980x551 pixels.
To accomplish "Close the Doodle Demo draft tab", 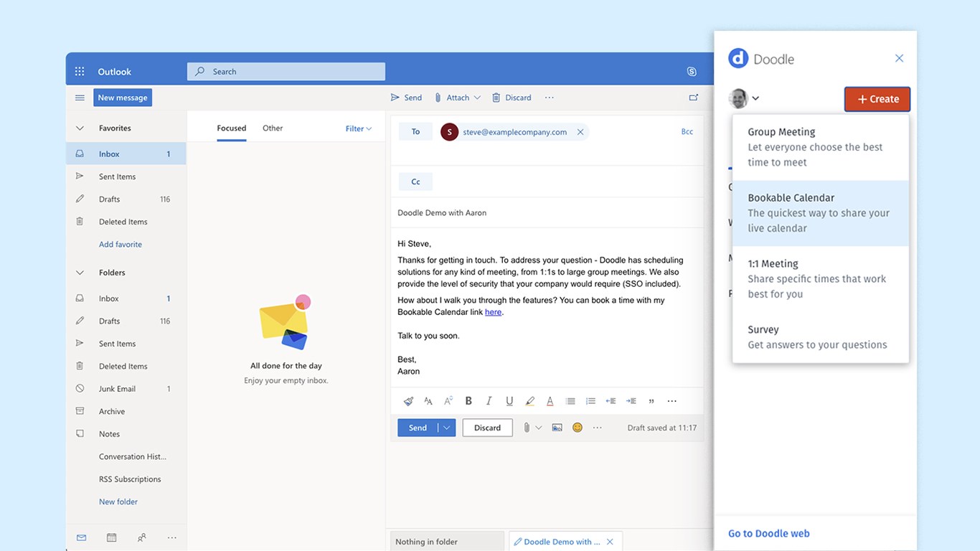I will pos(610,542).
